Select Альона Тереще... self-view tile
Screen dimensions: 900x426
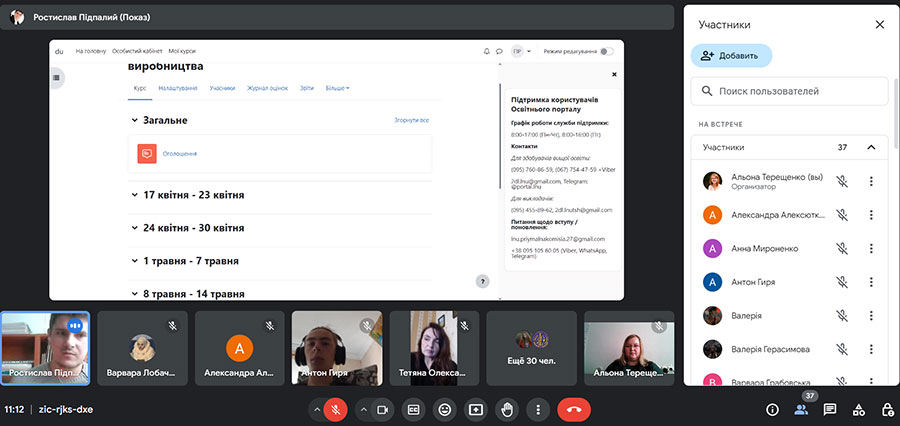coord(629,348)
